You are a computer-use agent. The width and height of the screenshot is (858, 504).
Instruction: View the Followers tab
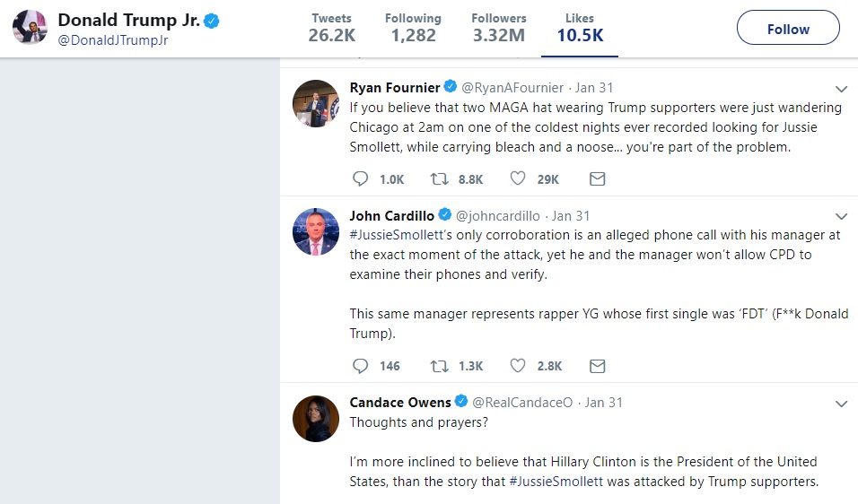pyautogui.click(x=498, y=28)
